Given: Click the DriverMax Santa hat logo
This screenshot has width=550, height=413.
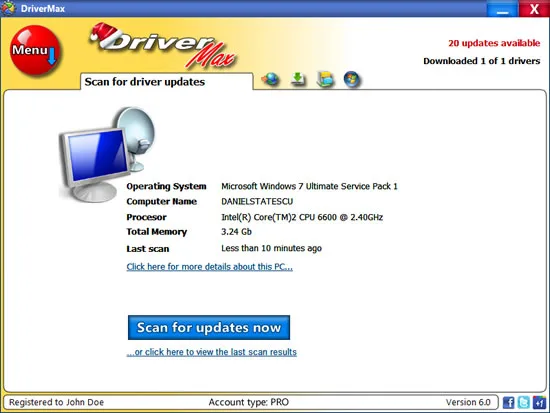Looking at the screenshot, I should pos(163,46).
